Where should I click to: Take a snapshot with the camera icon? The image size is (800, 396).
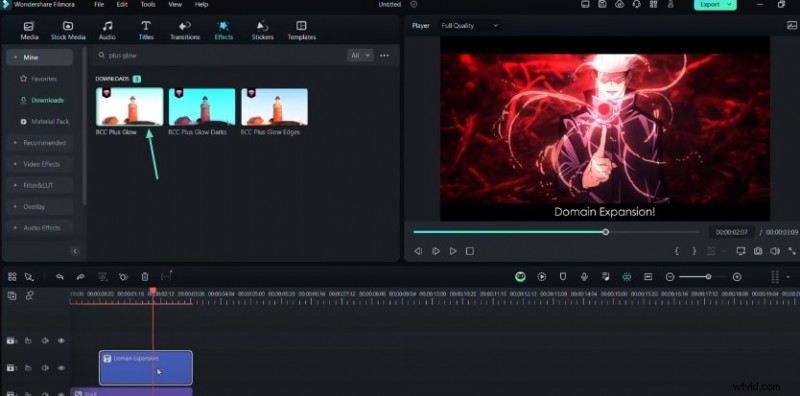758,251
